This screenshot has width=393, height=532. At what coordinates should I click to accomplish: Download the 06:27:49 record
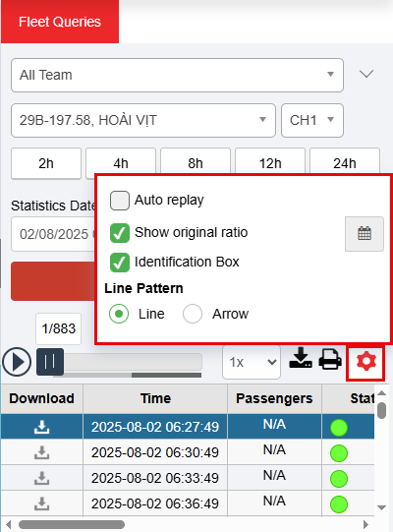click(x=41, y=427)
